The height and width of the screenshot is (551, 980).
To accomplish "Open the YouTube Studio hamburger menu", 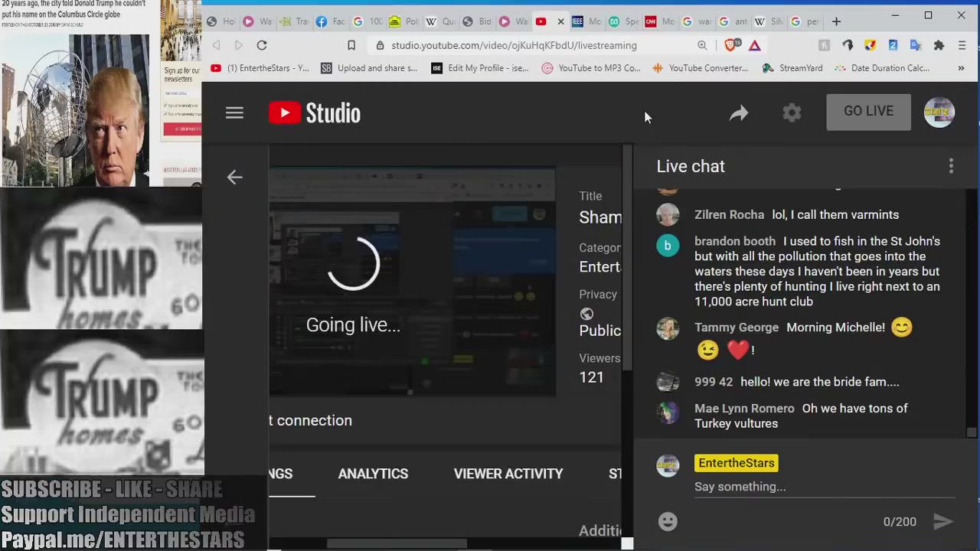I will click(x=234, y=113).
